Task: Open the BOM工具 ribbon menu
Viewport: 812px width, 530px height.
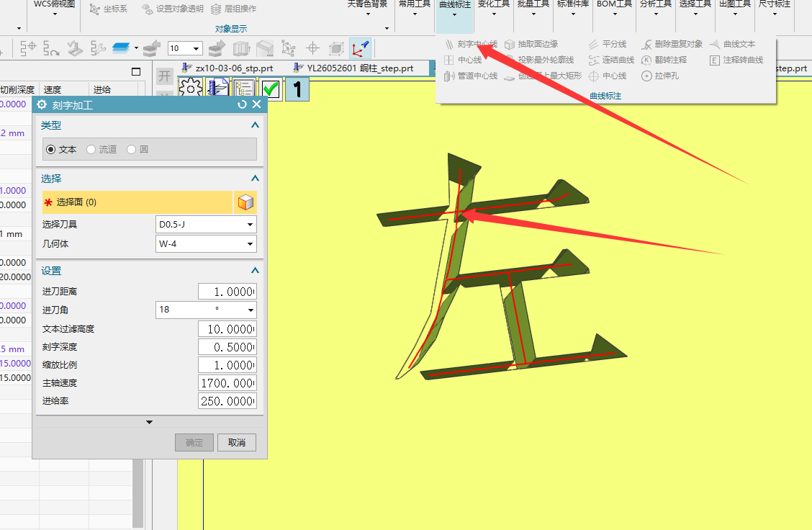Action: point(614,9)
